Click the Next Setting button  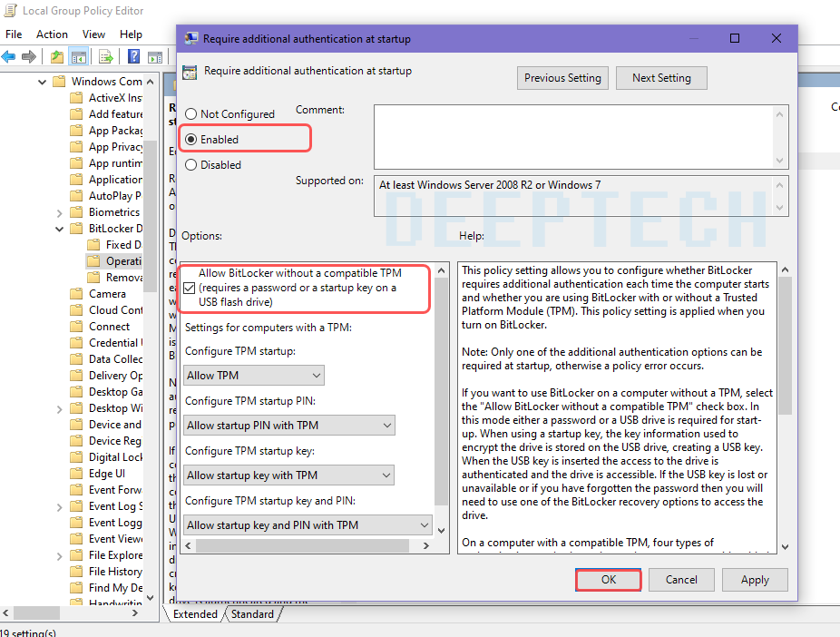(661, 78)
